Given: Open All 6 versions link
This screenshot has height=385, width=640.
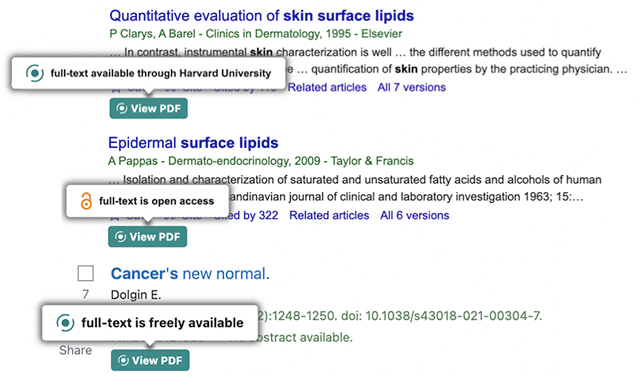Looking at the screenshot, I should (x=415, y=215).
